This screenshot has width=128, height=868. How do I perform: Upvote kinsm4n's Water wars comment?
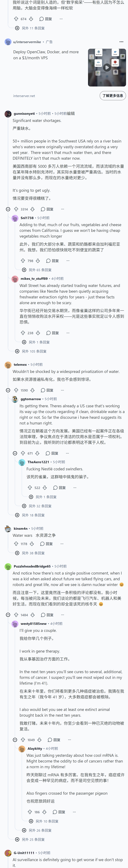(16, 544)
